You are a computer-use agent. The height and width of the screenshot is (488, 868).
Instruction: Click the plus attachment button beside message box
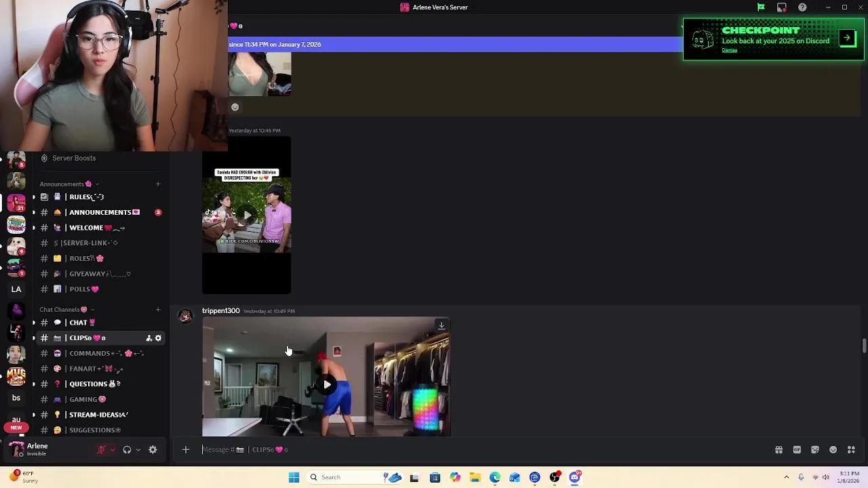click(185, 449)
